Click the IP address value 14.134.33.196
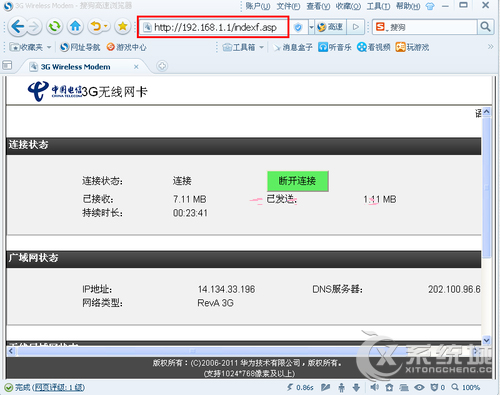 [226, 289]
